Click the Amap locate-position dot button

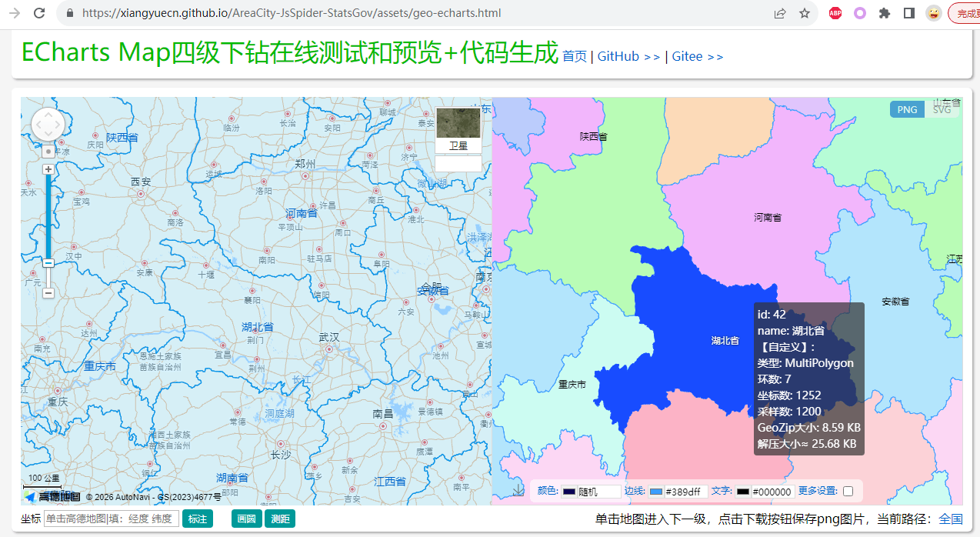coord(48,152)
